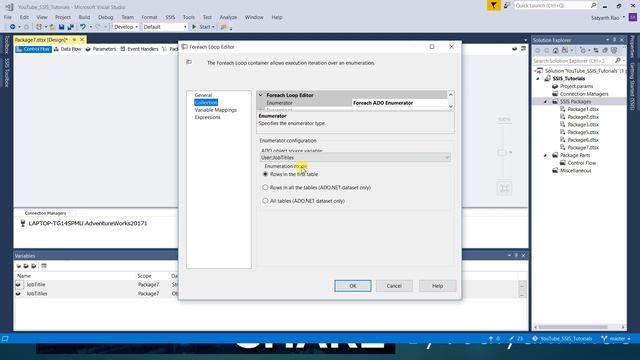The image size is (640, 360).
Task: Click the Show All Files icon in Solution Explorer
Action: click(614, 51)
